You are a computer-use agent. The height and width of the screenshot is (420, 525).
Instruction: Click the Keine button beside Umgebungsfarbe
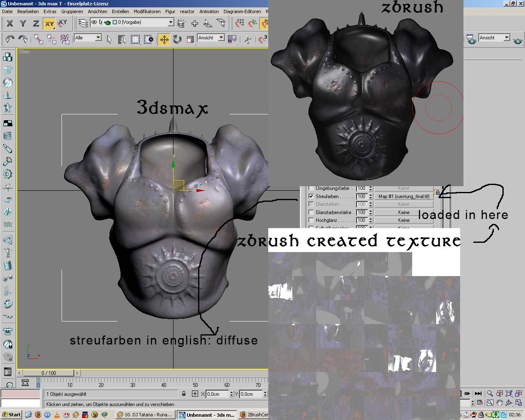403,188
